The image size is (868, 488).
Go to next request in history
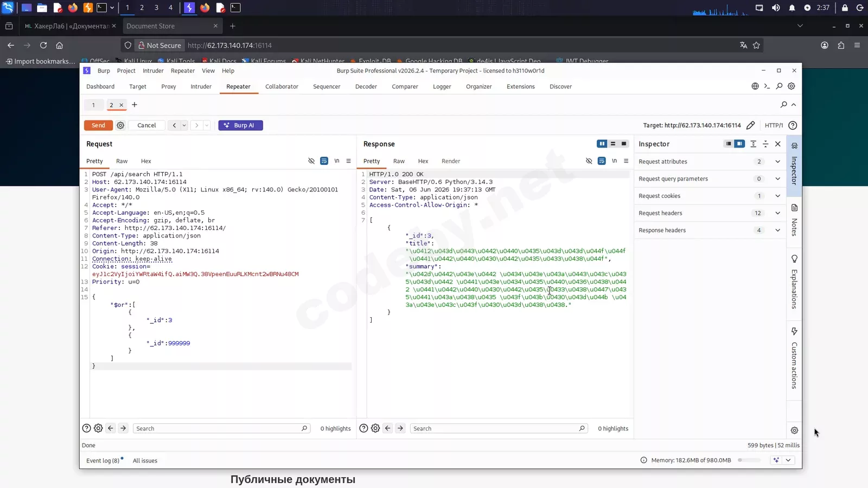196,125
